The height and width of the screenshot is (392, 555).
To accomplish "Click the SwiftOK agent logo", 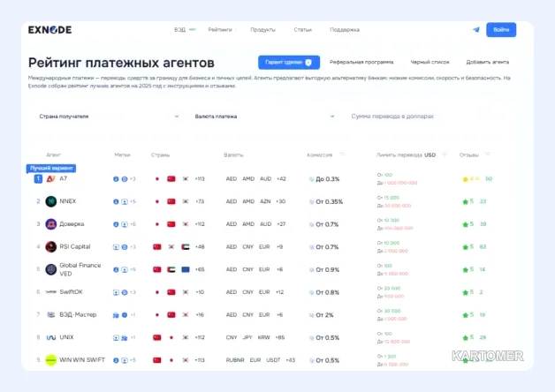I will pos(51,292).
